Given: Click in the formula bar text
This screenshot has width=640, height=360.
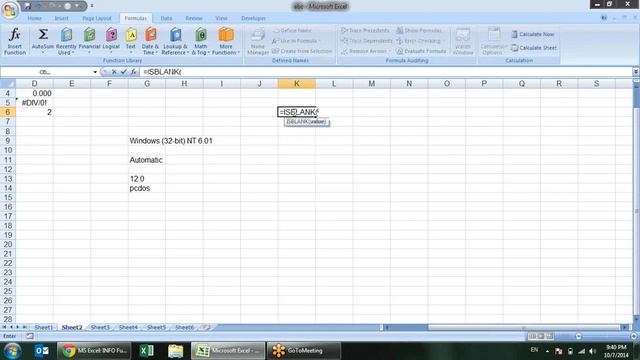Looking at the screenshot, I should pos(162,72).
